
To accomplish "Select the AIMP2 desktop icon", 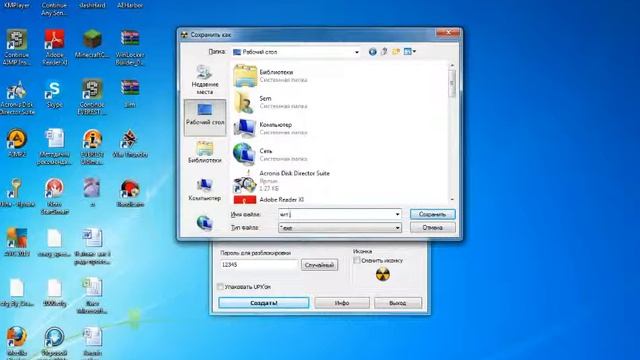I will point(17,143).
